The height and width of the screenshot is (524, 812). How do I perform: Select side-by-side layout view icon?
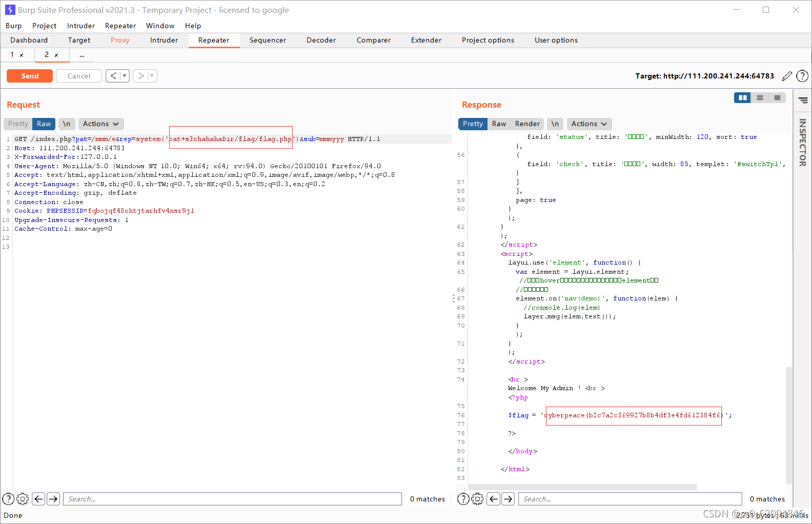coord(742,97)
